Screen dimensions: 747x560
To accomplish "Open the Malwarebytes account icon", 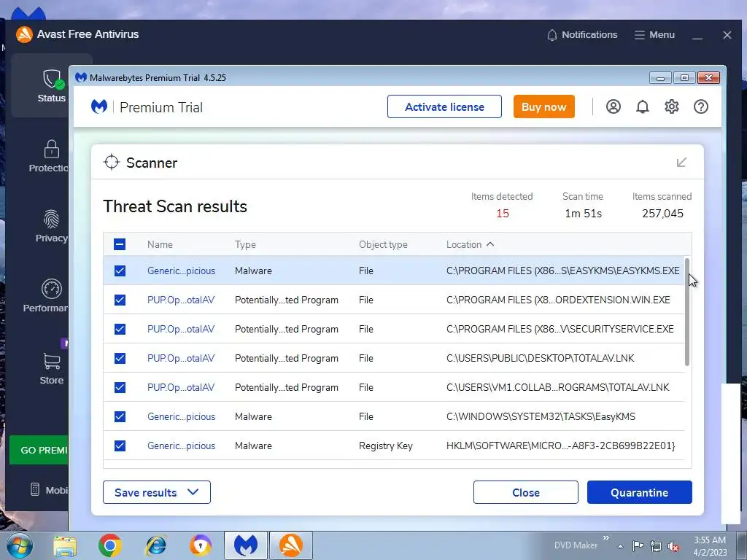I will [613, 106].
